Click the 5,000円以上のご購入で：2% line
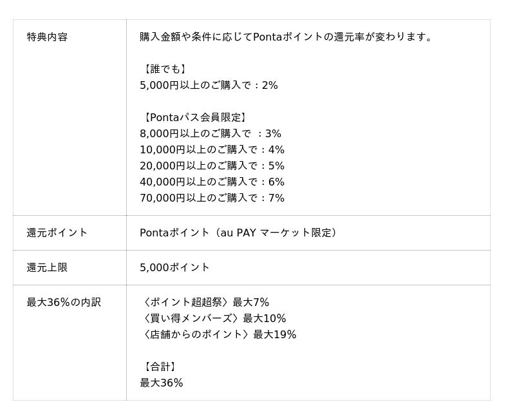 209,86
